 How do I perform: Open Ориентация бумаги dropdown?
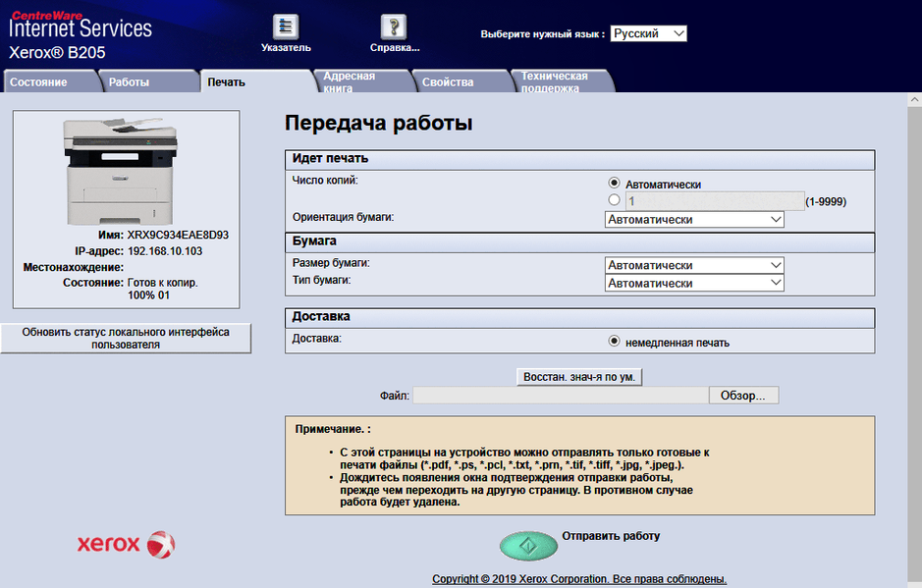(x=694, y=219)
